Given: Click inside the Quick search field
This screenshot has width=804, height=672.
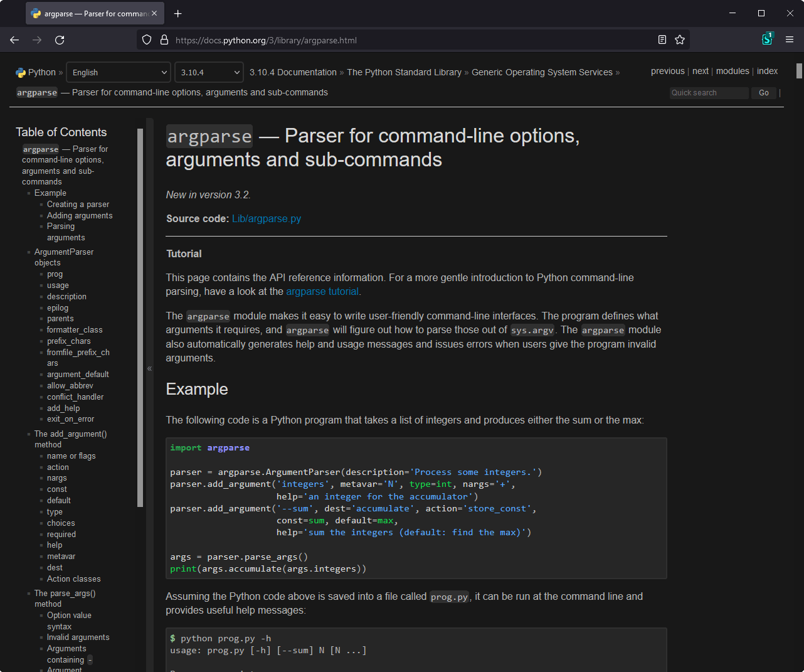Looking at the screenshot, I should (709, 92).
